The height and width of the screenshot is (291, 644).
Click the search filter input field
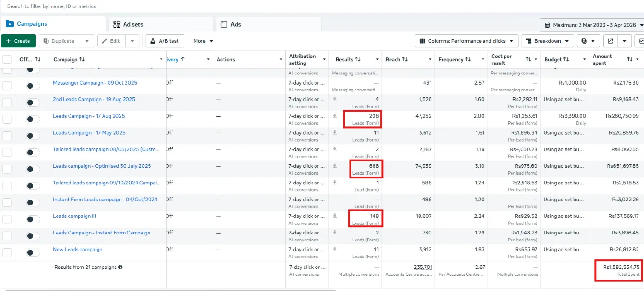322,6
